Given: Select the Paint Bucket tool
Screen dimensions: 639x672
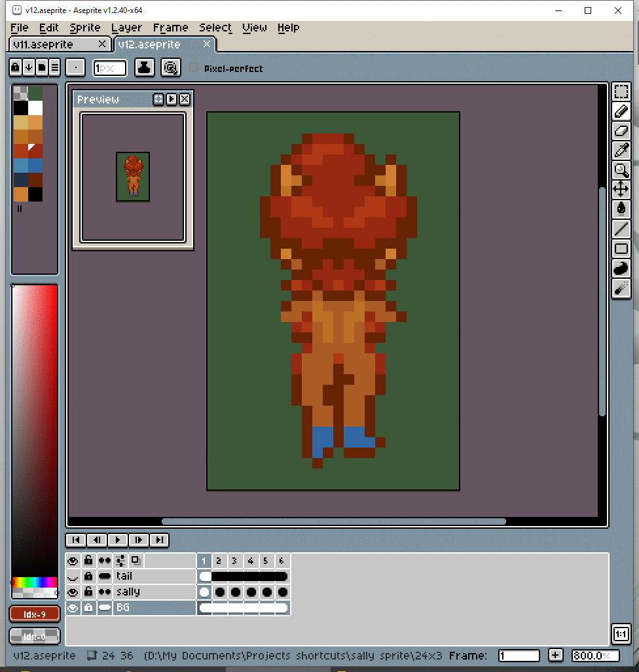Looking at the screenshot, I should (x=621, y=209).
